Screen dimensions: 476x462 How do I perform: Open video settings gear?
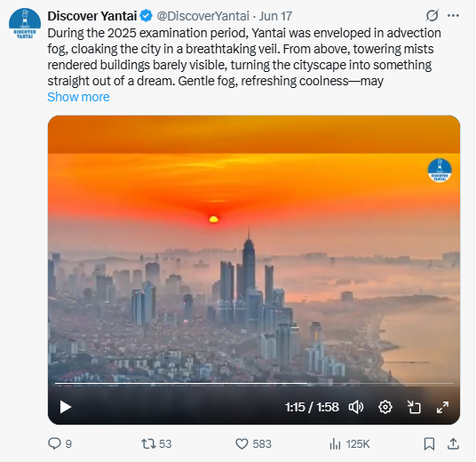point(385,407)
